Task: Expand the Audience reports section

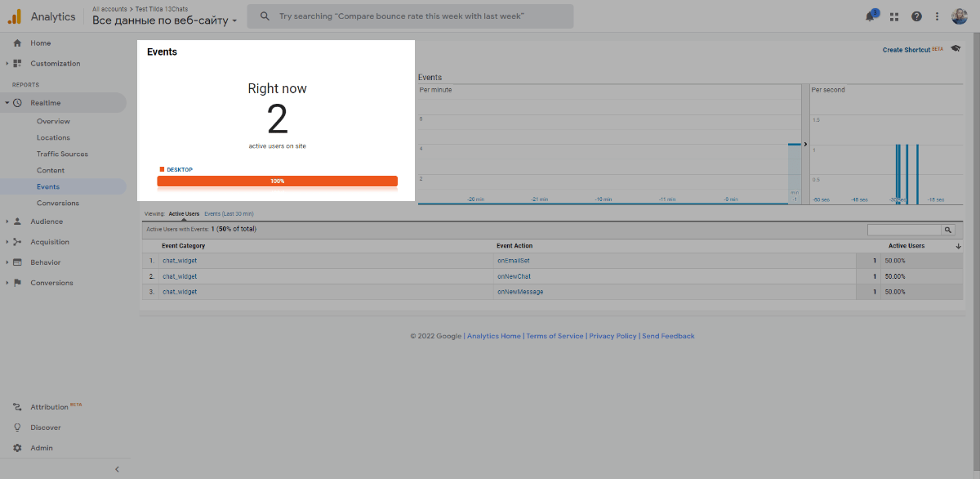Action: point(46,222)
